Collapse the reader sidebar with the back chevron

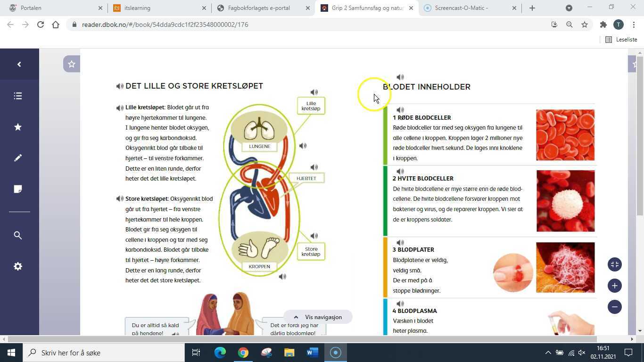point(19,64)
